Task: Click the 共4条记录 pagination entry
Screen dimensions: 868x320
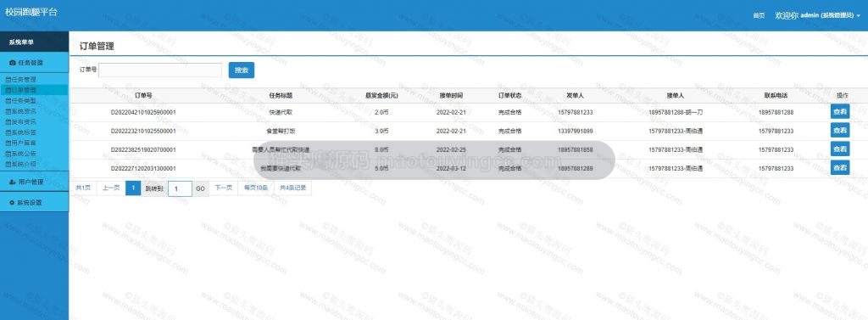Action: click(x=292, y=188)
